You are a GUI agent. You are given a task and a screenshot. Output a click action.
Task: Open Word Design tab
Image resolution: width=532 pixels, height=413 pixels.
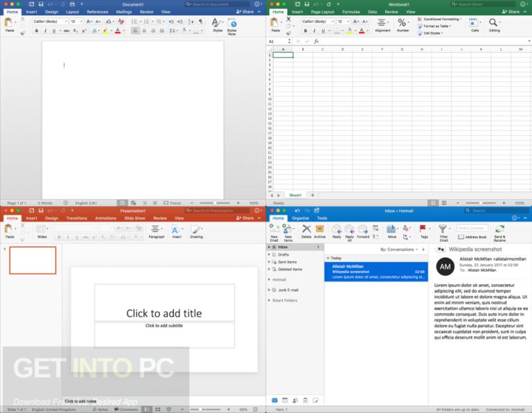point(51,12)
